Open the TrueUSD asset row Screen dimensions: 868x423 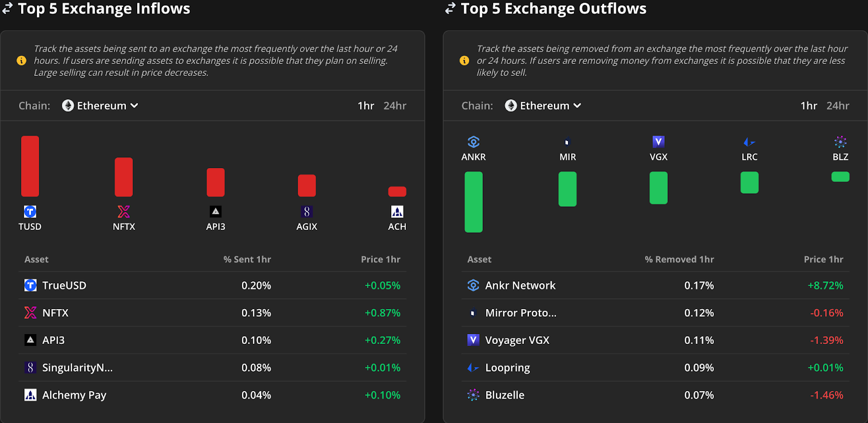click(213, 285)
